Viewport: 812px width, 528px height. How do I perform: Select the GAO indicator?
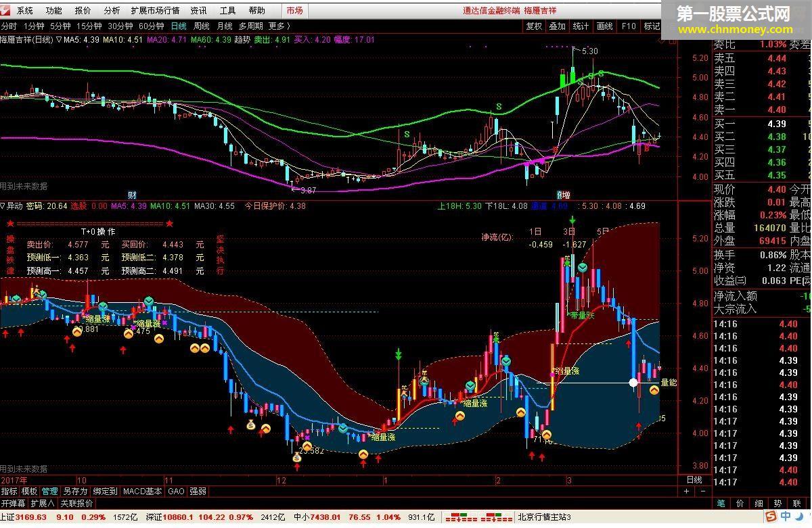(x=176, y=491)
